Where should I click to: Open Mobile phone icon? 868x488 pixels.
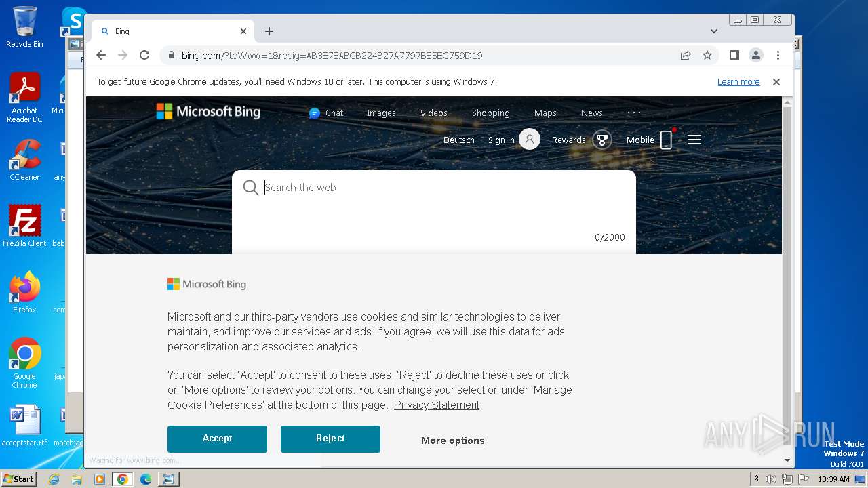tap(667, 140)
